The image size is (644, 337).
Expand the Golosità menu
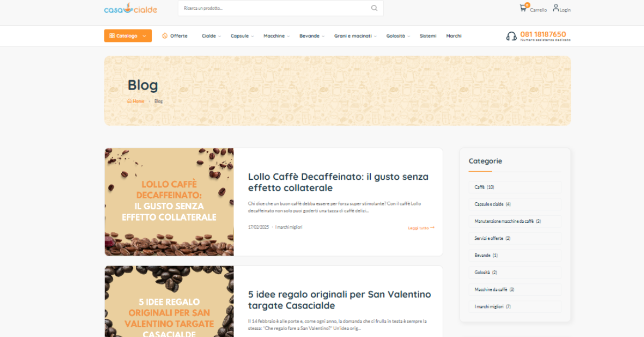pos(398,36)
